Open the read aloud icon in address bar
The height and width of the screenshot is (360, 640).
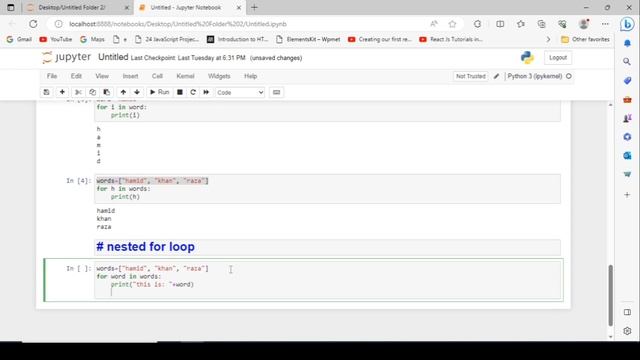click(x=434, y=24)
